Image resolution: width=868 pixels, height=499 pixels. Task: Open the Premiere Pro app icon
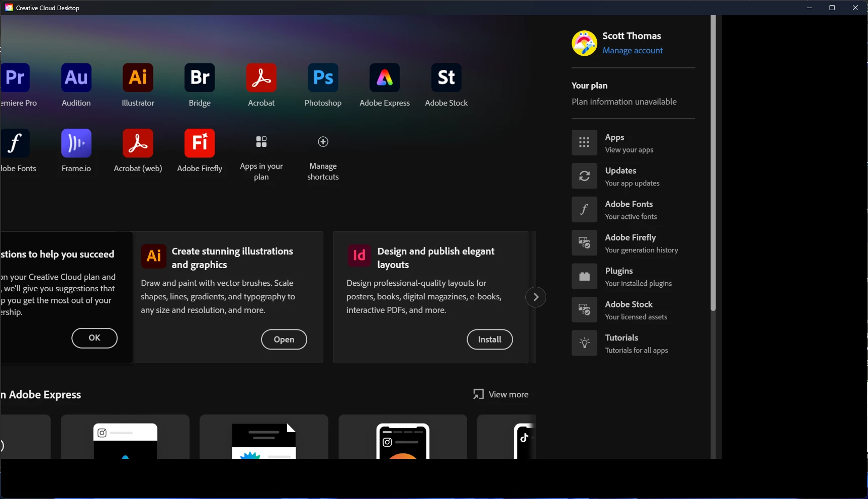click(x=15, y=78)
